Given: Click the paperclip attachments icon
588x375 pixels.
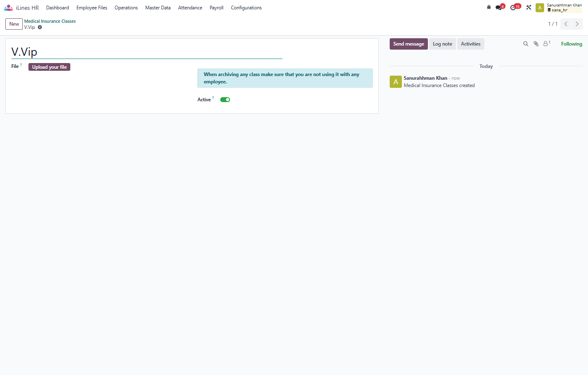Looking at the screenshot, I should coord(536,44).
